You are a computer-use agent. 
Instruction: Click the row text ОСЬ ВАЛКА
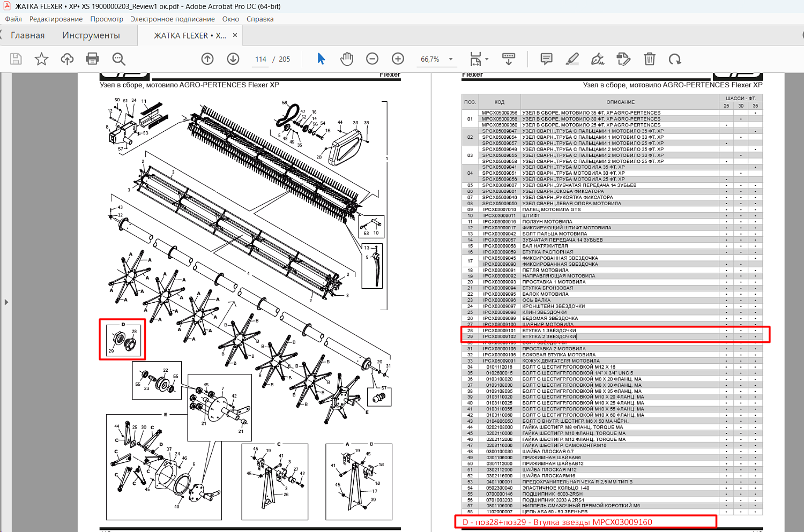(536, 300)
